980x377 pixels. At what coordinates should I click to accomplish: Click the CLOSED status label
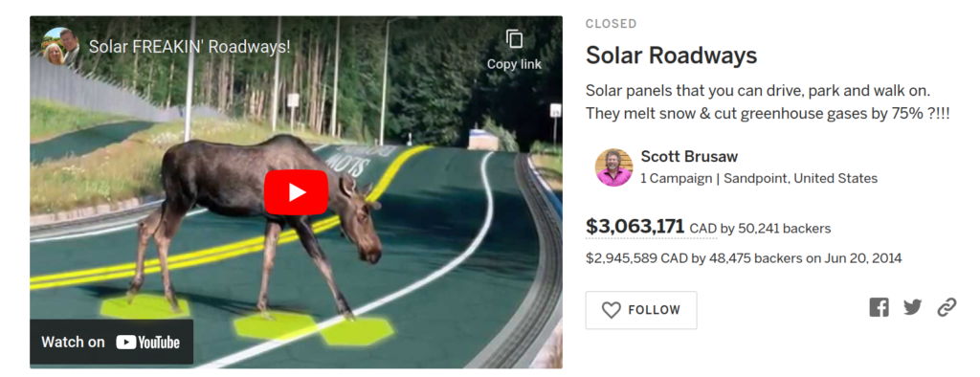[x=612, y=24]
